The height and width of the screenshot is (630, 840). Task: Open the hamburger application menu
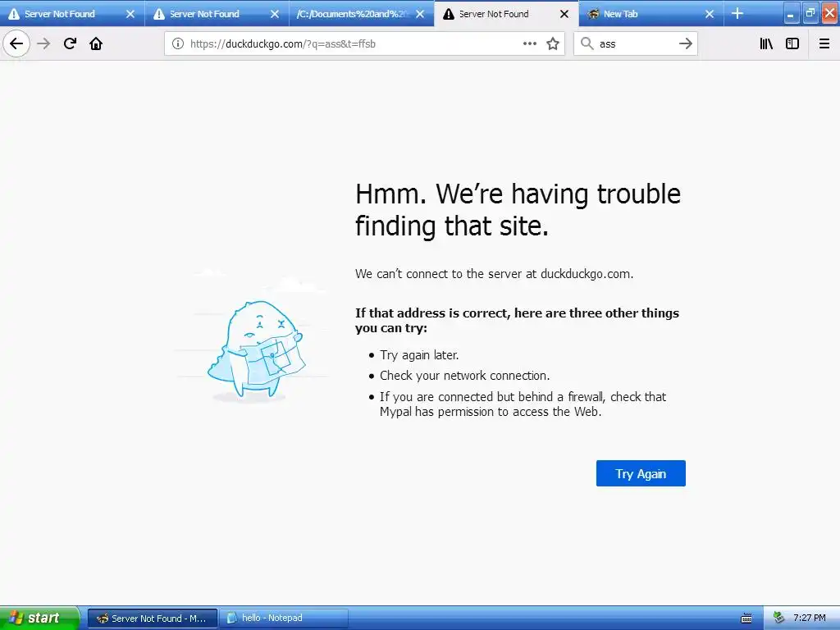point(824,44)
